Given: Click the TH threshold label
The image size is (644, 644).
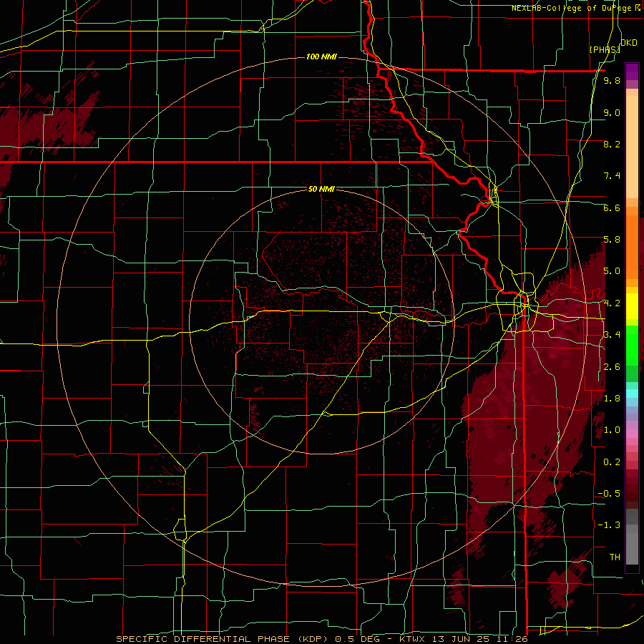Looking at the screenshot, I should click(615, 557).
